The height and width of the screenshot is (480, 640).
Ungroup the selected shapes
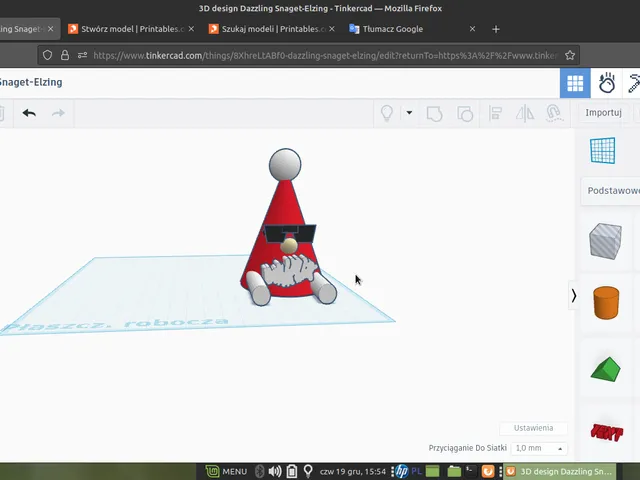(x=465, y=113)
